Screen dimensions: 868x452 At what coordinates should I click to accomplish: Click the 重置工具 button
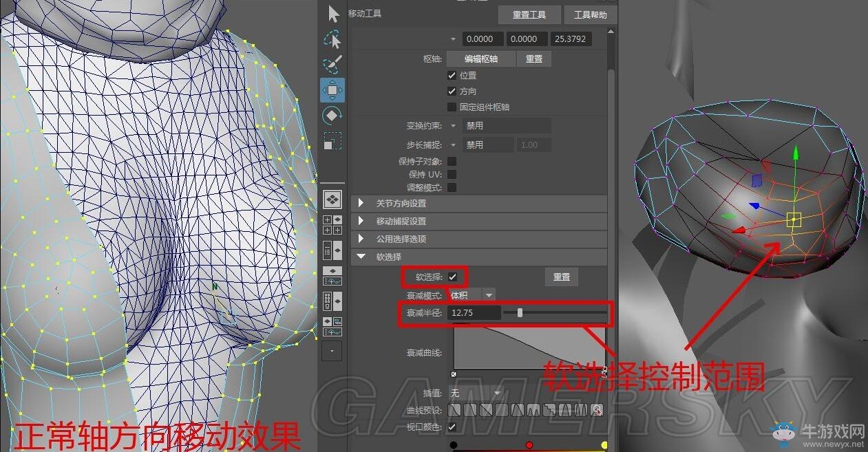click(529, 14)
